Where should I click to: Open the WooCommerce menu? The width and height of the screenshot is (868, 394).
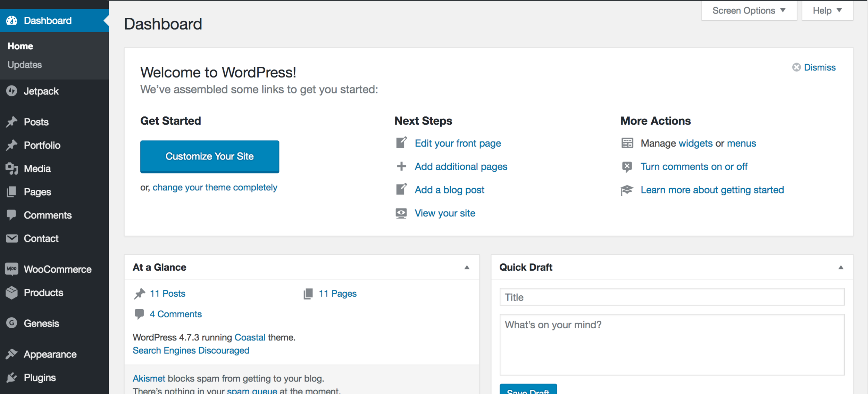[54, 269]
